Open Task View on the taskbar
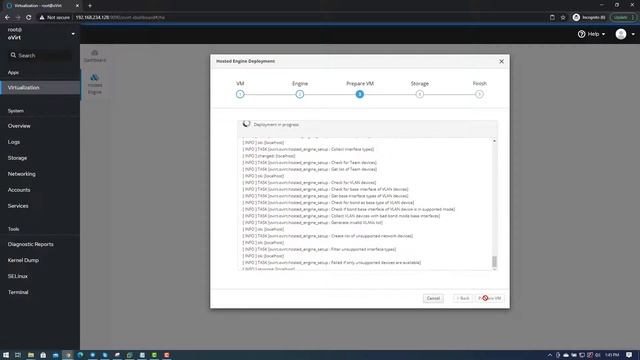Image resolution: width=640 pixels, height=360 pixels. (18, 355)
